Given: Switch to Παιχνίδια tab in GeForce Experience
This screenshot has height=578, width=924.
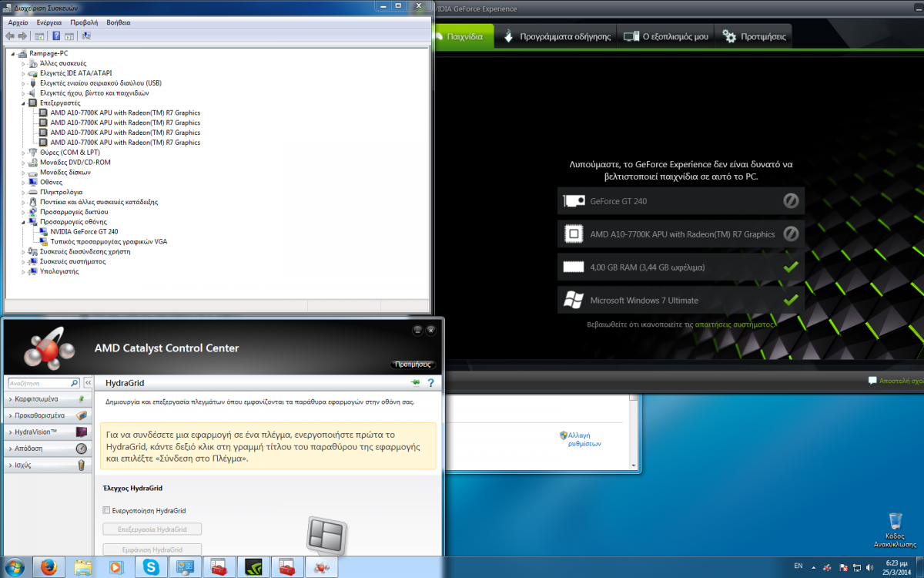Looking at the screenshot, I should click(464, 36).
